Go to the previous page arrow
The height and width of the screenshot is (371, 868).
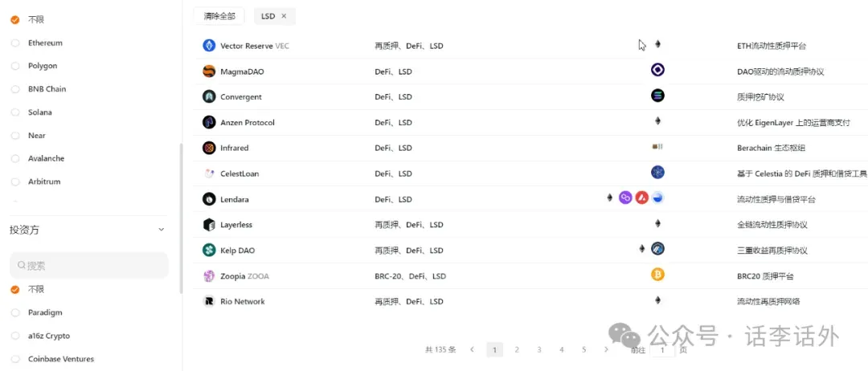473,349
